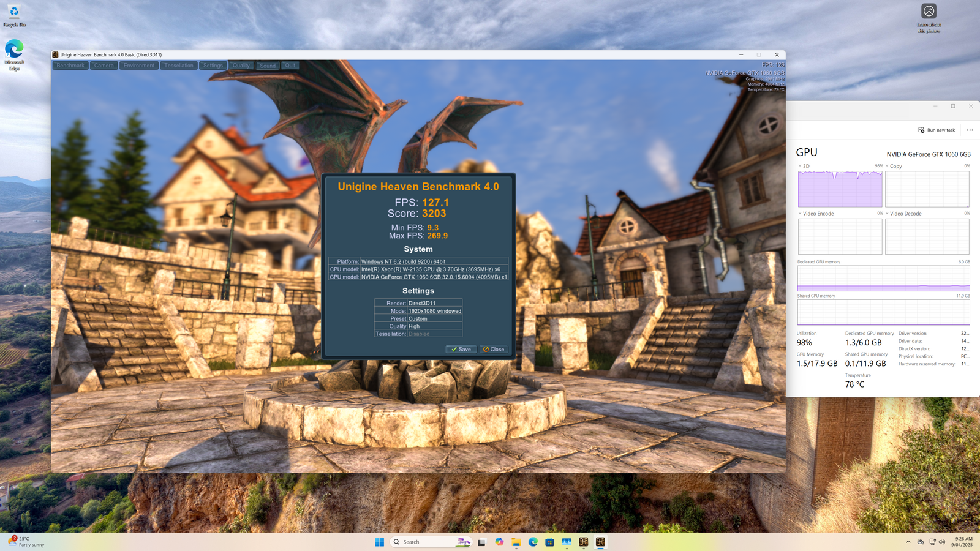Select the CPU model row showing Xeon W-2135

418,269
